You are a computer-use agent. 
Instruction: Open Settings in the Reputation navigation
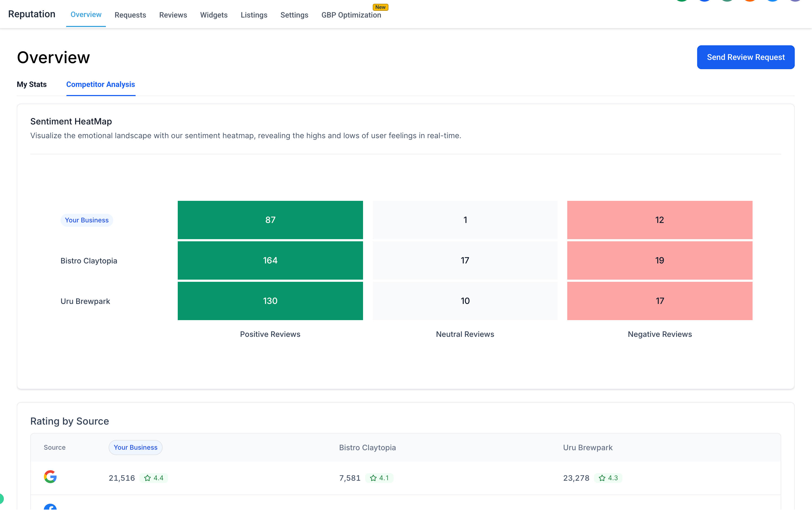pos(294,15)
